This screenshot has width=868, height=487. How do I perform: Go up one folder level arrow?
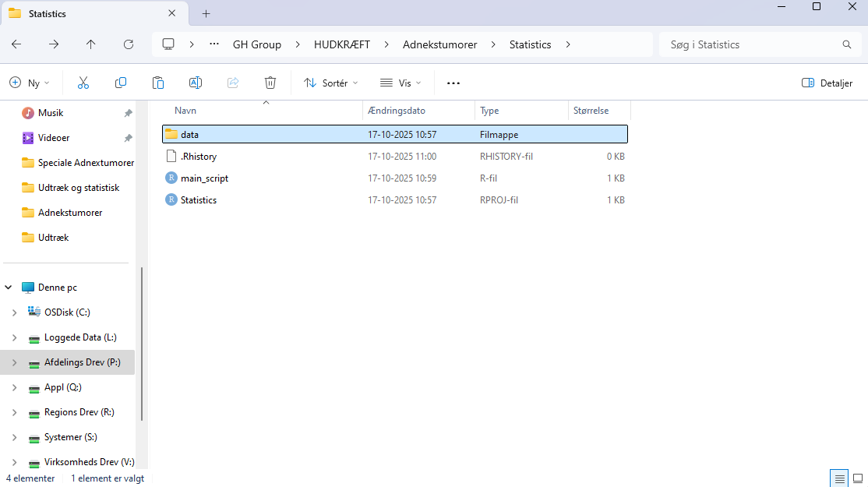click(x=91, y=44)
